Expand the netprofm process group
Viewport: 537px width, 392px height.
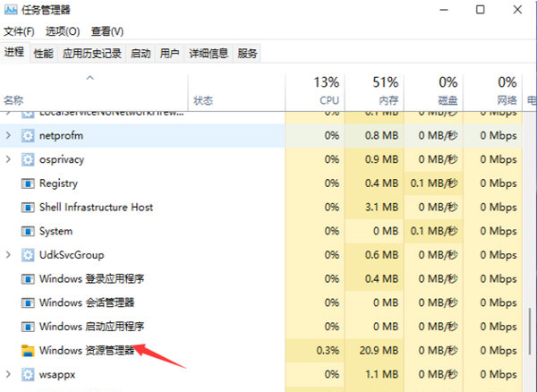8,135
